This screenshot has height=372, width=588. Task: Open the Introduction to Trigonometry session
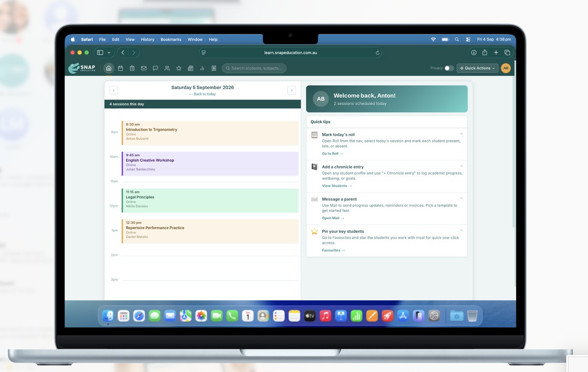point(210,133)
